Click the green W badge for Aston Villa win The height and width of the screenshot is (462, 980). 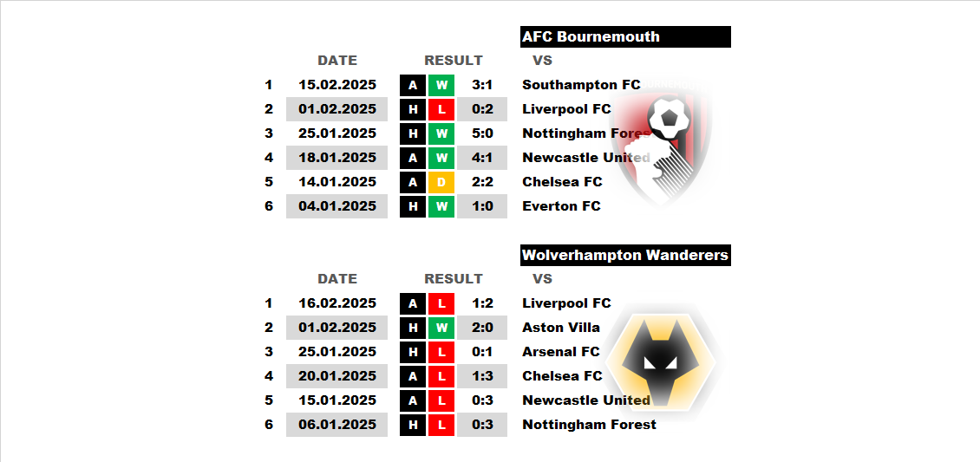click(x=441, y=328)
